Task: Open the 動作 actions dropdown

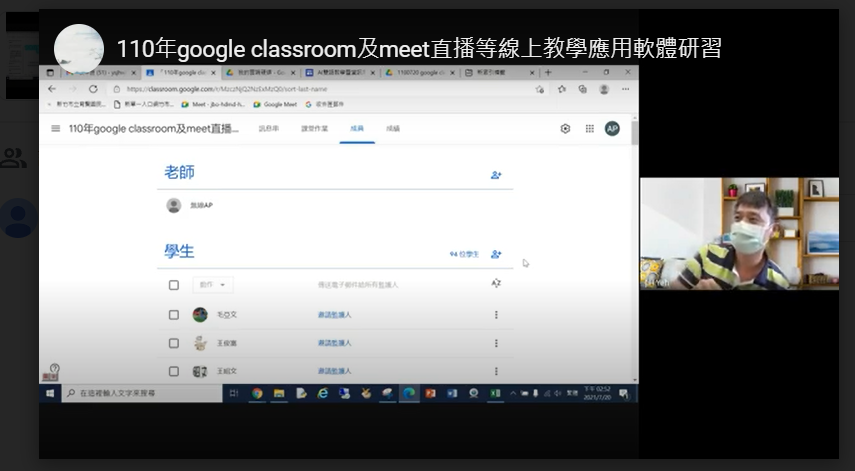Action: [x=213, y=285]
